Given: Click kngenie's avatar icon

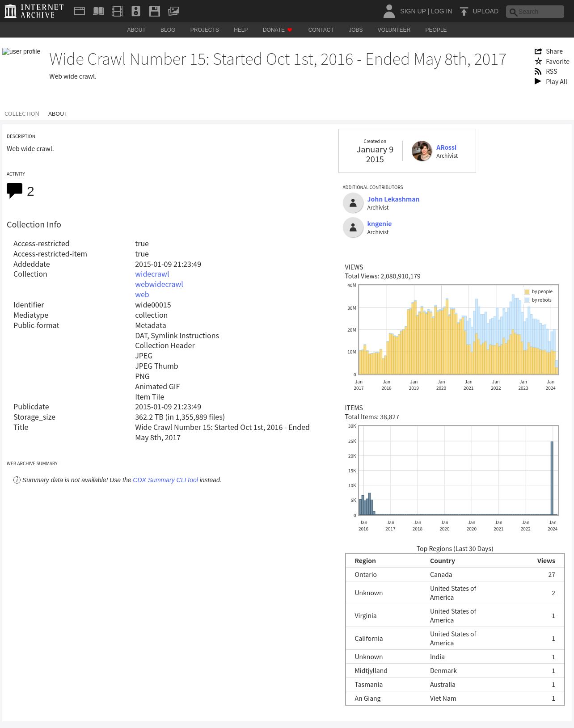Looking at the screenshot, I should (x=353, y=227).
